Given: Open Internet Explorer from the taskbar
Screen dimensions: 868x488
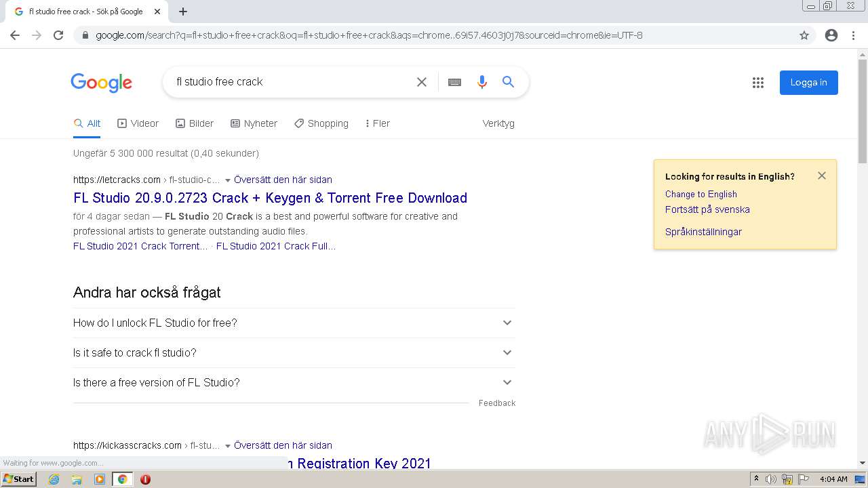Looking at the screenshot, I should (x=54, y=479).
